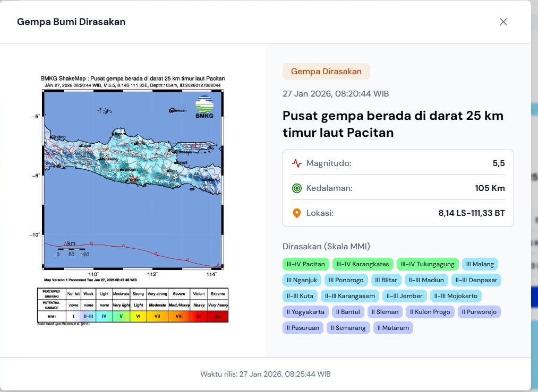Screen dimensions: 538x392
Task: Select the III-IV Karangkates tag
Action: click(x=363, y=264)
